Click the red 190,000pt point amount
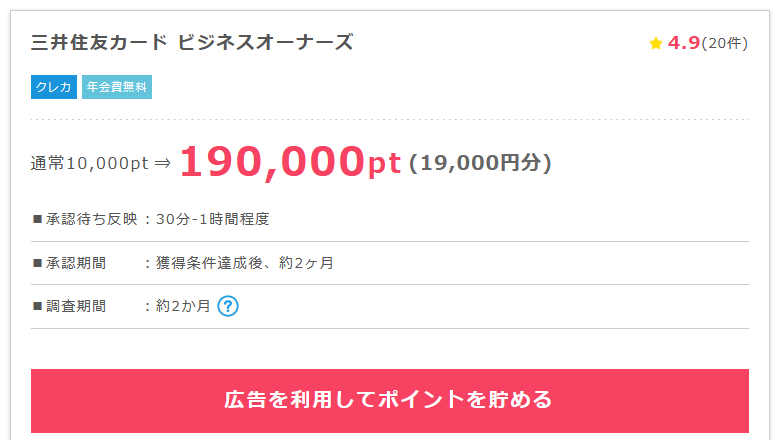 pos(290,162)
